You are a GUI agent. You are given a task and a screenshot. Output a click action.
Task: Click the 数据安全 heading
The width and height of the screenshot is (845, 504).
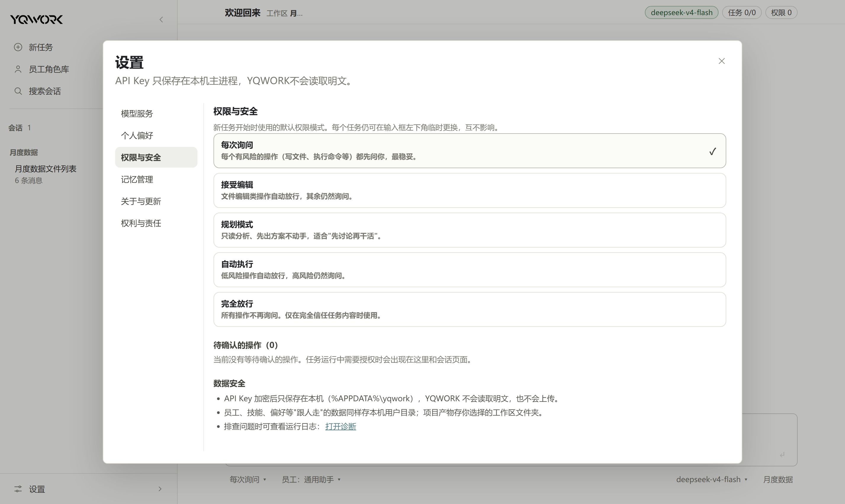point(229,383)
